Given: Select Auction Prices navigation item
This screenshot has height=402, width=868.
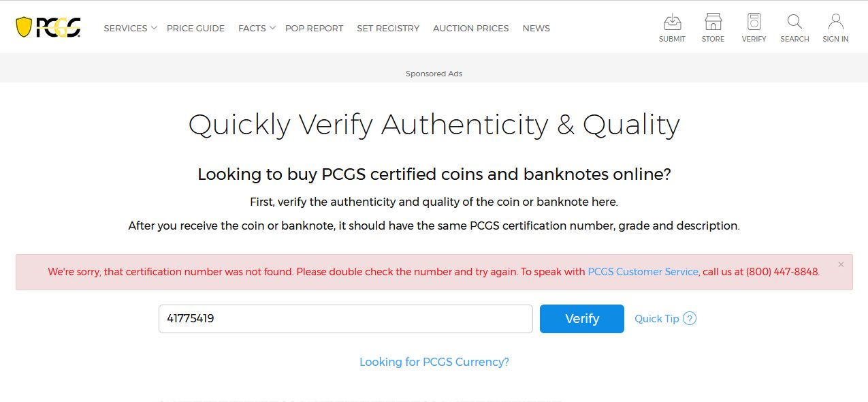Looking at the screenshot, I should coord(470,28).
